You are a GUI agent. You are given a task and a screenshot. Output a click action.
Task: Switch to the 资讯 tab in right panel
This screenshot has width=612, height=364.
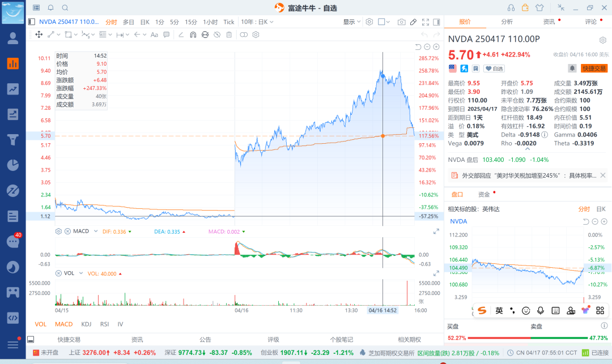pyautogui.click(x=549, y=22)
